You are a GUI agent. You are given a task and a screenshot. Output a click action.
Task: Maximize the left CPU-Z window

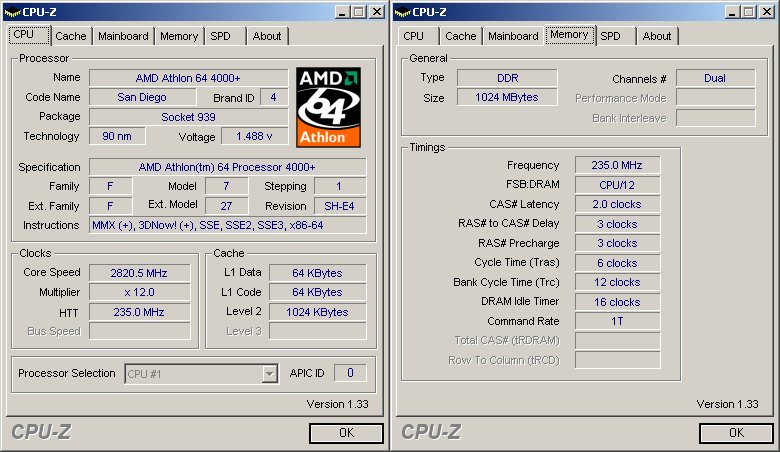359,12
